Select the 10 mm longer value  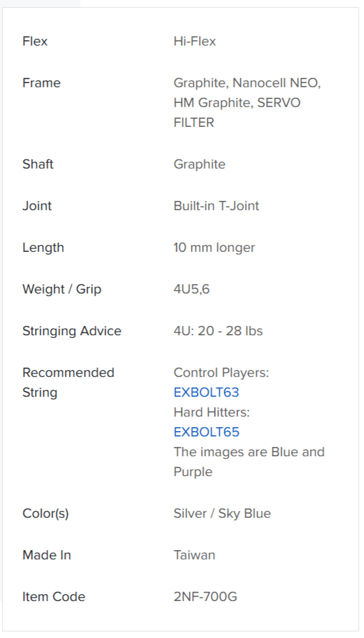tap(214, 247)
